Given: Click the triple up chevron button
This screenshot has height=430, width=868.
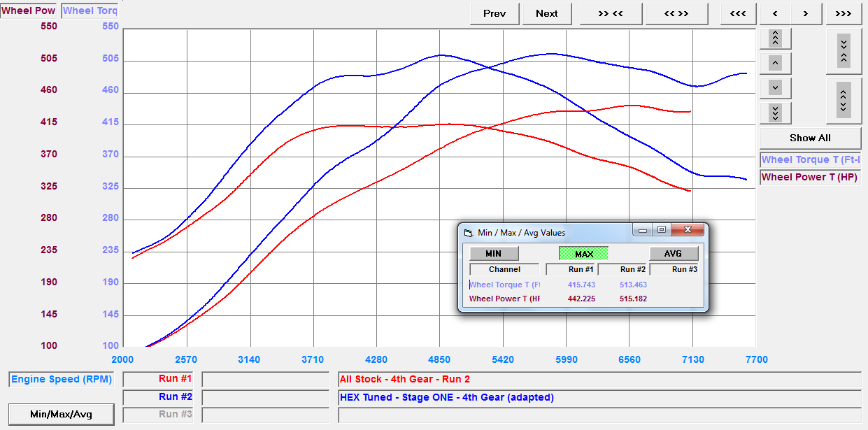Looking at the screenshot, I should pos(775,38).
